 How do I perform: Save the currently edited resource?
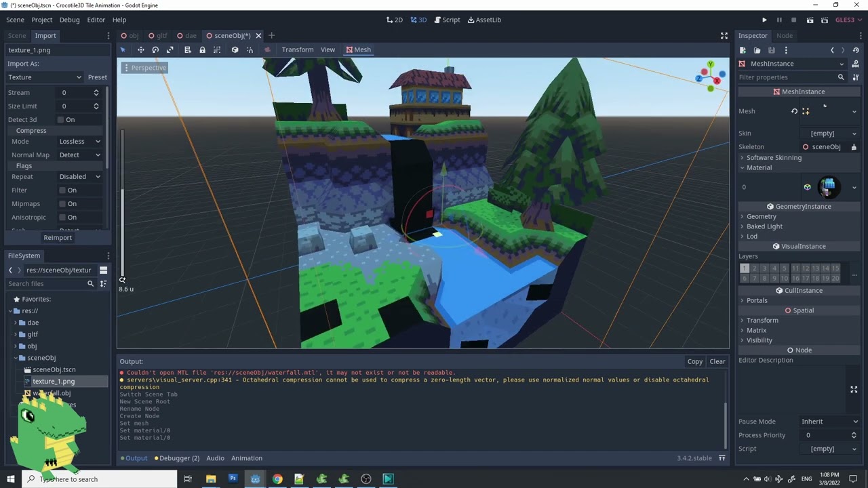772,50
